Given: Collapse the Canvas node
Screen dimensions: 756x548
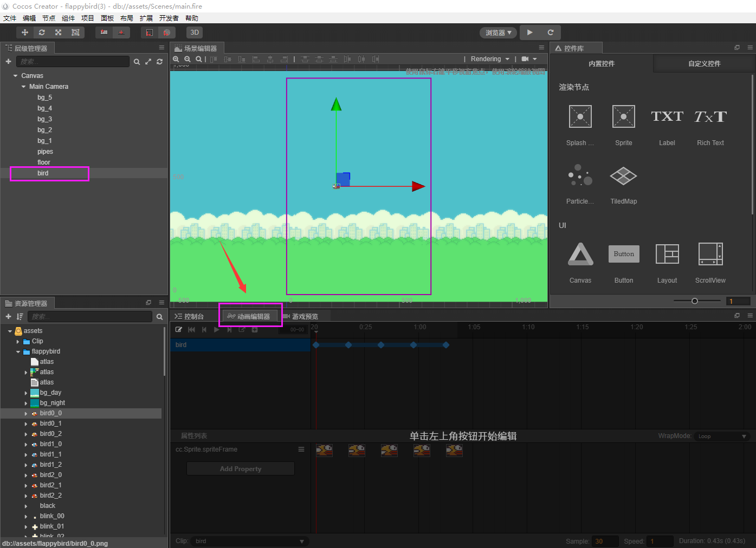Looking at the screenshot, I should (x=15, y=76).
